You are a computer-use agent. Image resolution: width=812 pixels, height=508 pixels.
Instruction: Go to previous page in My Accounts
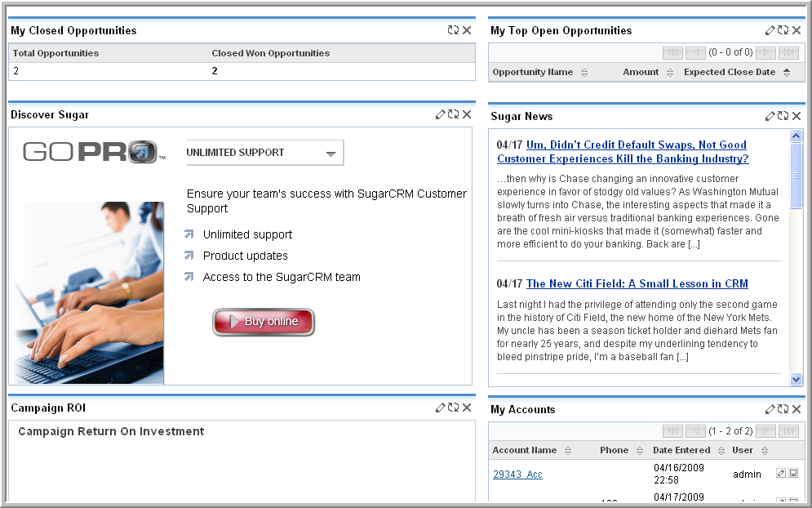[695, 430]
